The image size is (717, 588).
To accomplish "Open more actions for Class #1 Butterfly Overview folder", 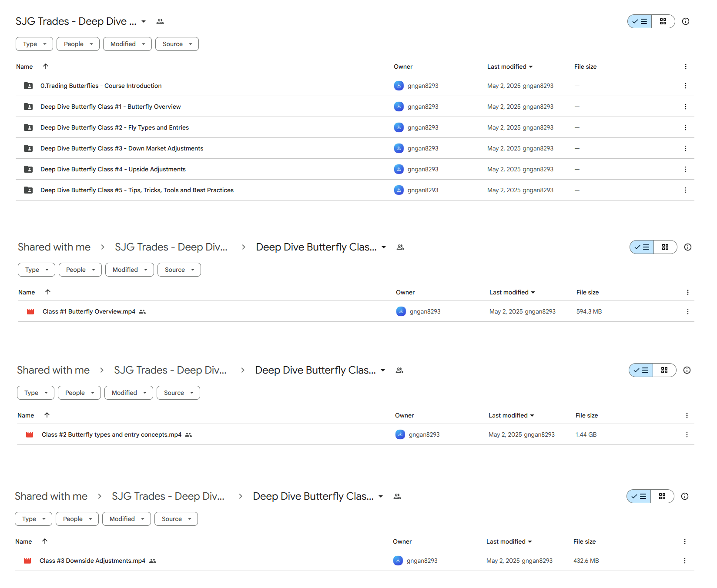I will click(x=686, y=107).
